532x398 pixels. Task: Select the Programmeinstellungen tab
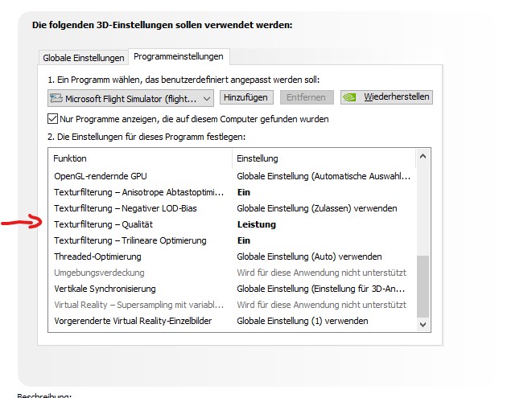(179, 56)
